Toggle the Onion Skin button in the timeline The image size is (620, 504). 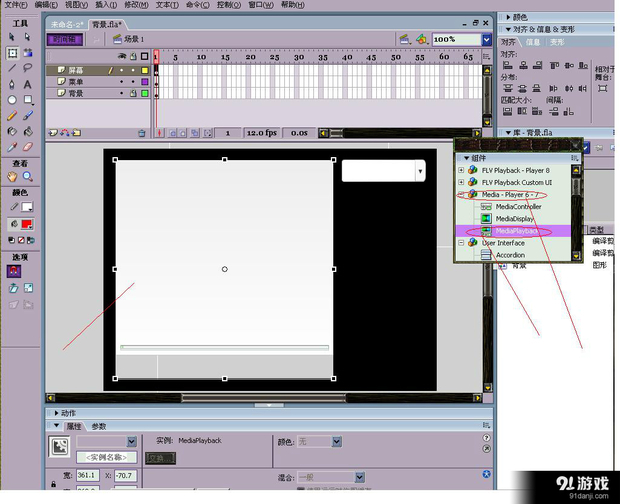coord(173,133)
